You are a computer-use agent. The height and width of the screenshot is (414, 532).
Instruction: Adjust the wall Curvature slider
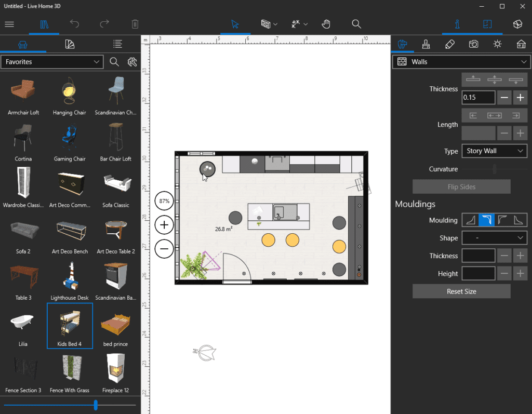(x=495, y=169)
